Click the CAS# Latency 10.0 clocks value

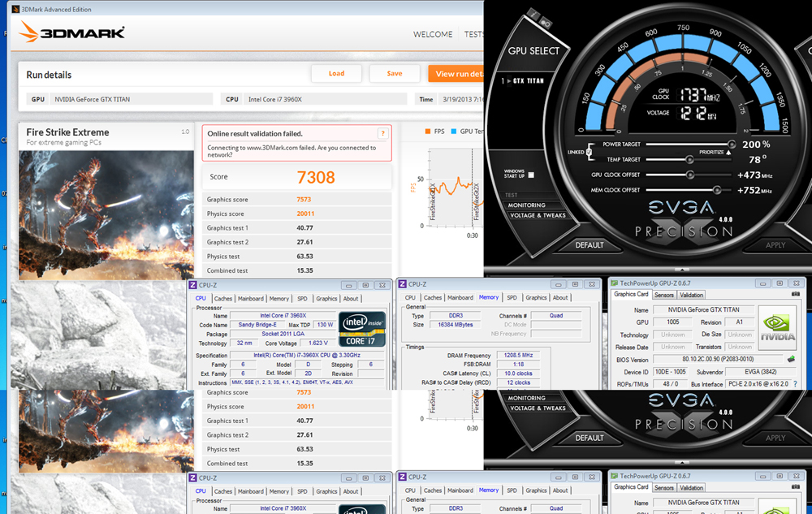[518, 374]
